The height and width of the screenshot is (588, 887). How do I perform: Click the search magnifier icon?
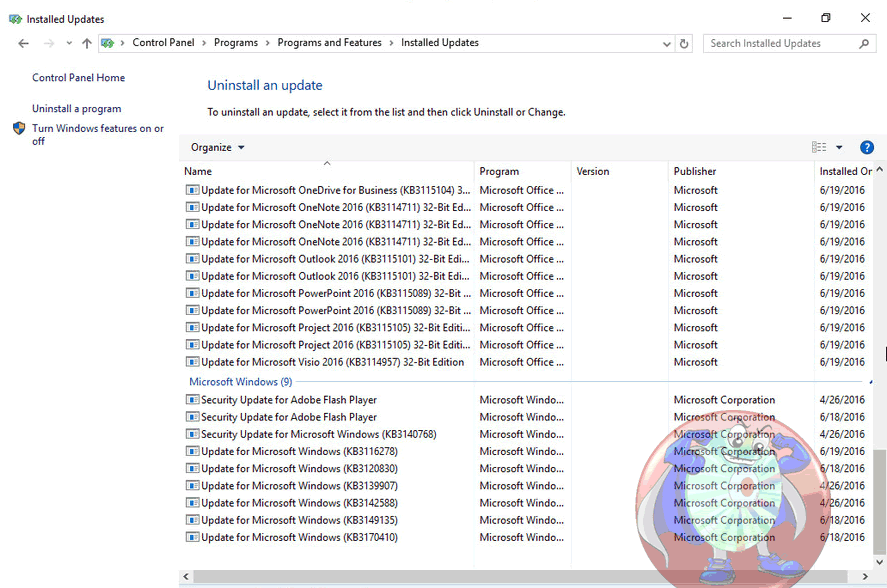coord(864,44)
